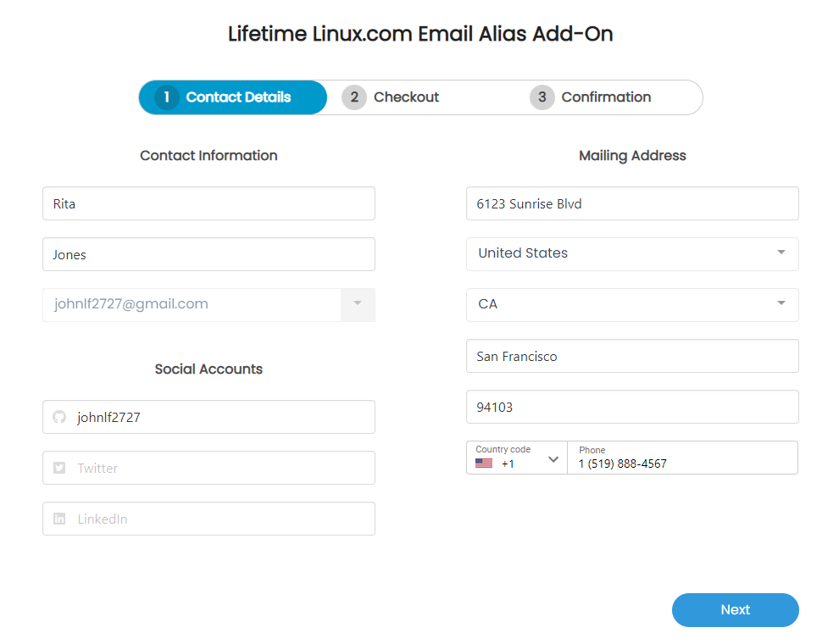Click the step 3 circle badge
This screenshot has height=644, width=828.
[x=542, y=97]
